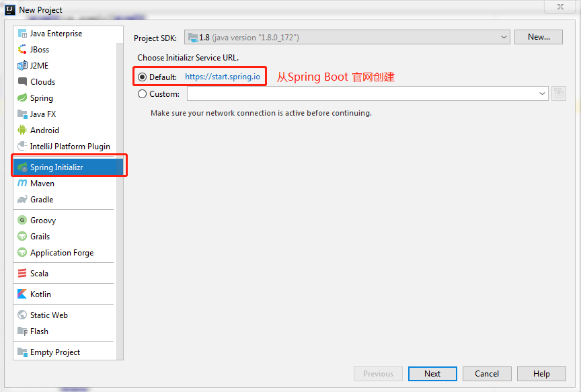The image size is (581, 392).
Task: Click the Groovy G icon
Action: (22, 220)
